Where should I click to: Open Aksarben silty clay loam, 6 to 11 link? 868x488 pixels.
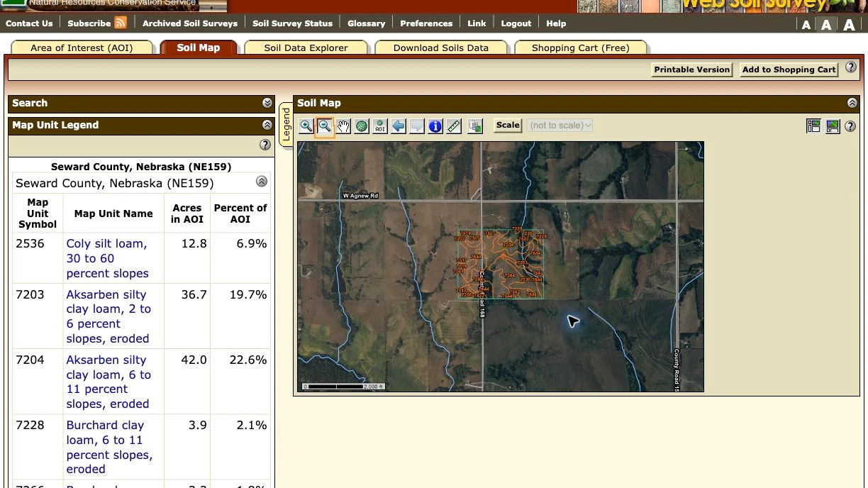pos(108,382)
